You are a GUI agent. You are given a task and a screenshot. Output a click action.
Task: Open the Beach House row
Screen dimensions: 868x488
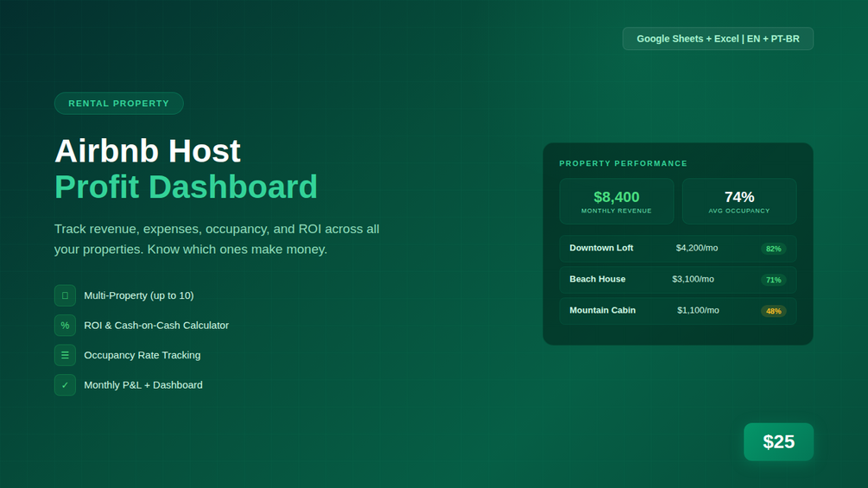(678, 279)
